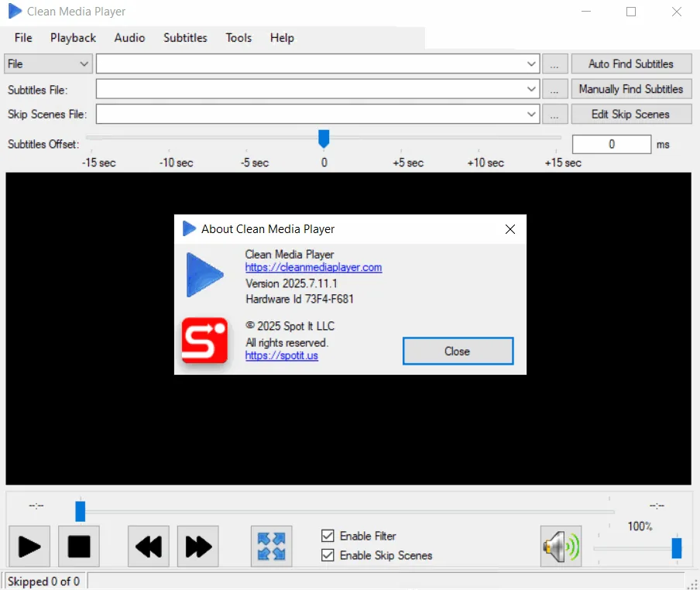Click the -15 sec offset label
This screenshot has width=700, height=590.
[98, 163]
